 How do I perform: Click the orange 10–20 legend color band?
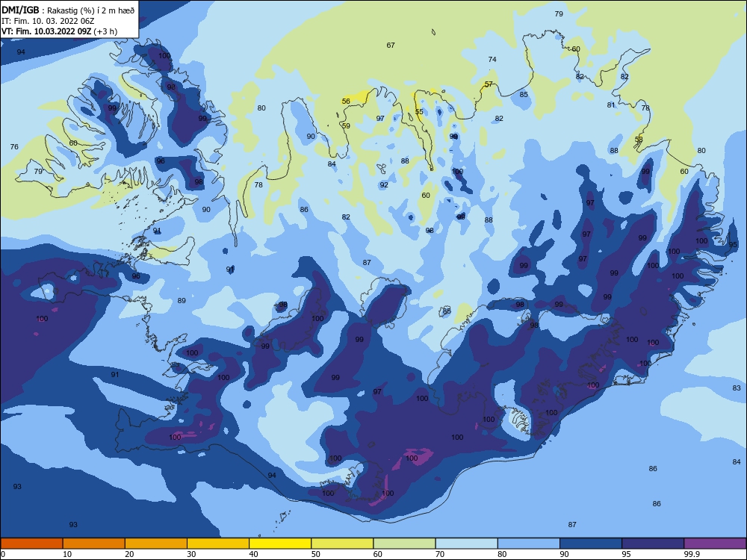click(x=94, y=544)
